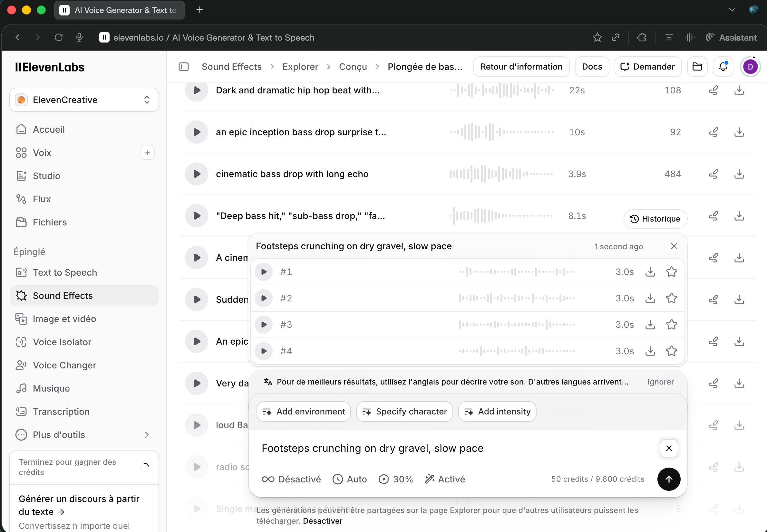The width and height of the screenshot is (767, 532).
Task: Expand Plus d'outils submenu
Action: point(84,435)
